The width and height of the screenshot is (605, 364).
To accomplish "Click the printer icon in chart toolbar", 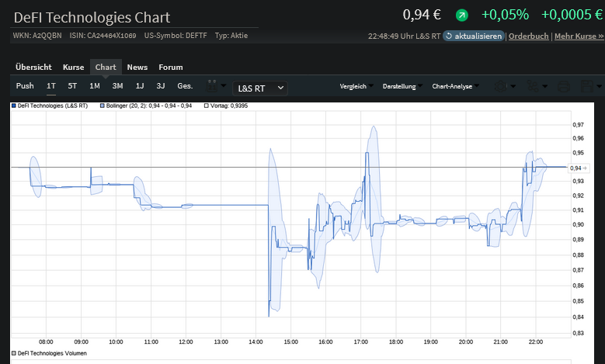I will coord(564,87).
